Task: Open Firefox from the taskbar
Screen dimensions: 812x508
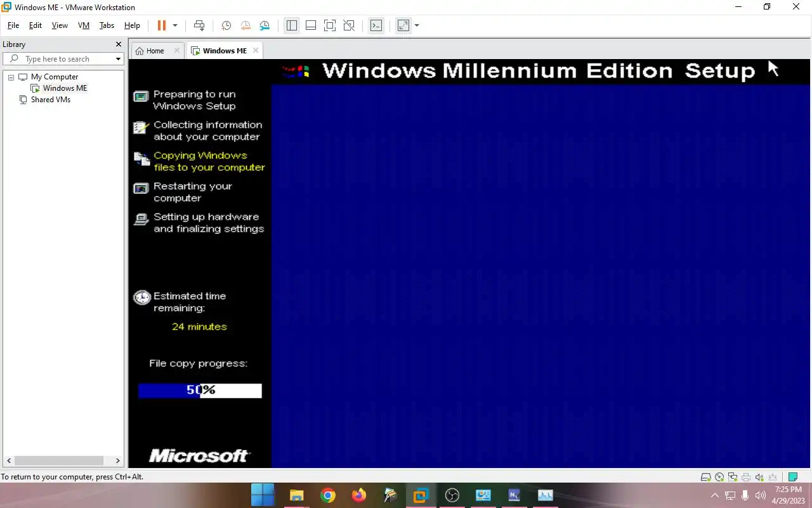Action: pyautogui.click(x=358, y=495)
